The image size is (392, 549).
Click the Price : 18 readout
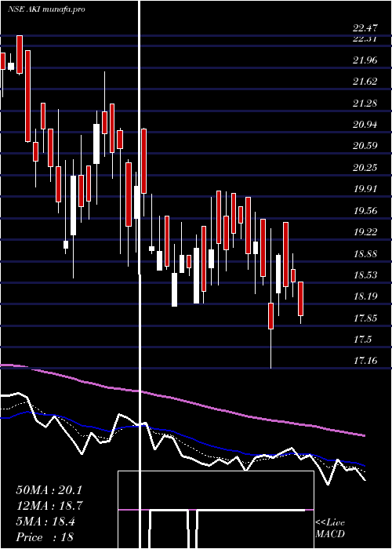(x=45, y=537)
